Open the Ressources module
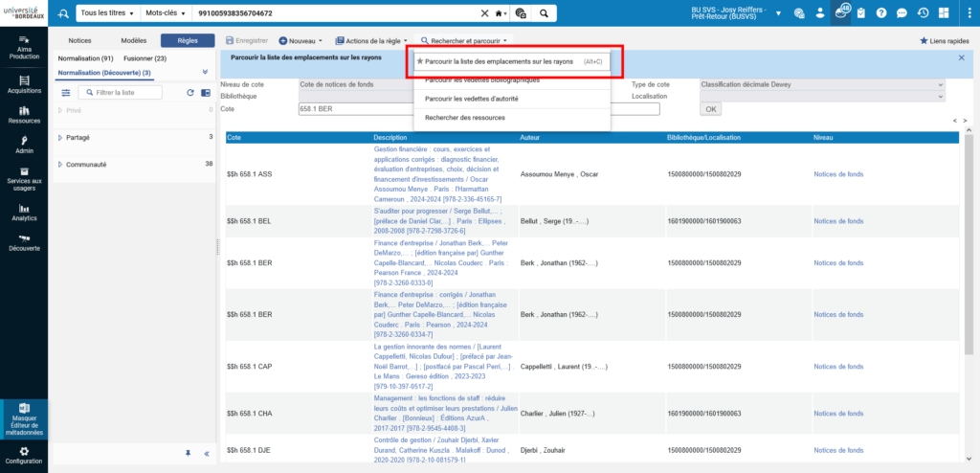The image size is (980, 473). click(24, 115)
